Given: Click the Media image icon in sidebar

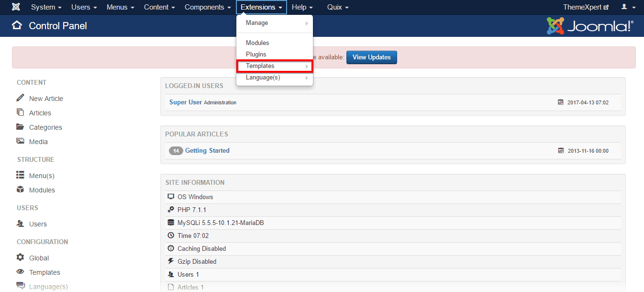Looking at the screenshot, I should pyautogui.click(x=21, y=141).
